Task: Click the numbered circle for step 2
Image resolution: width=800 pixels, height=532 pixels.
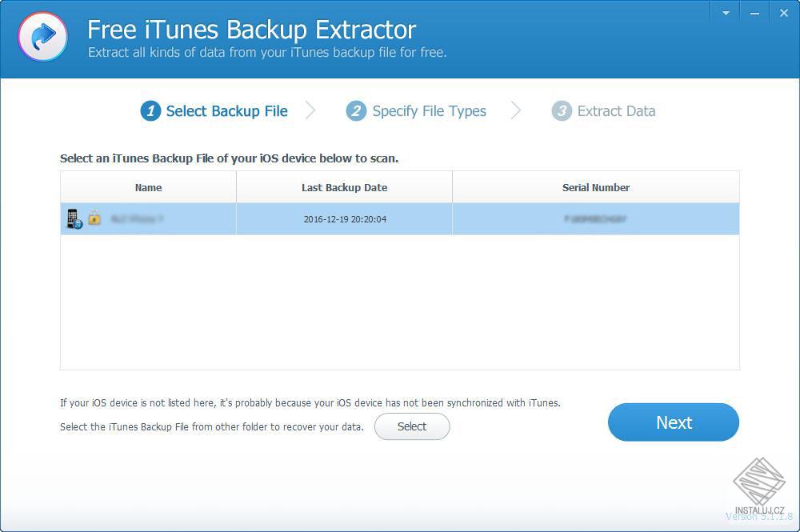Action: coord(355,111)
